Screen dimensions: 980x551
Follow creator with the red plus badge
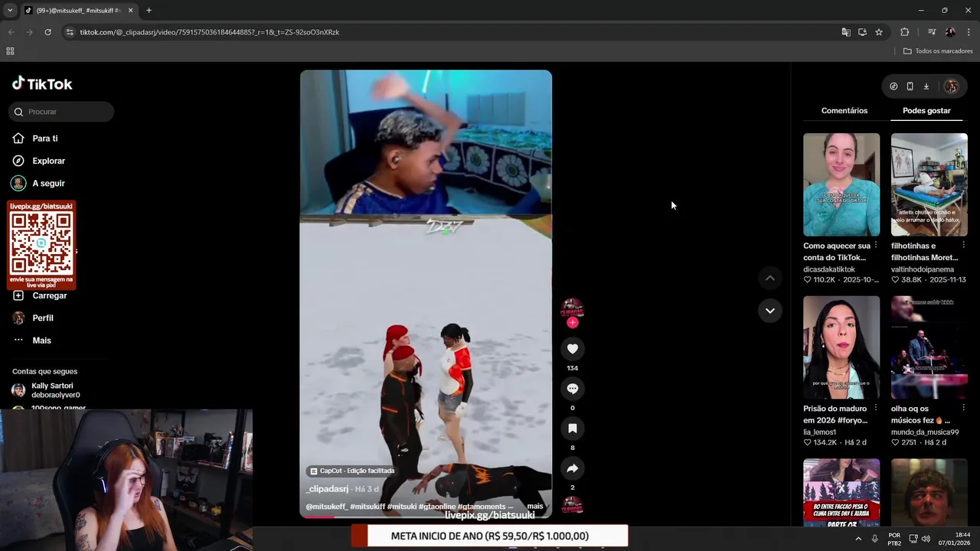tap(572, 323)
